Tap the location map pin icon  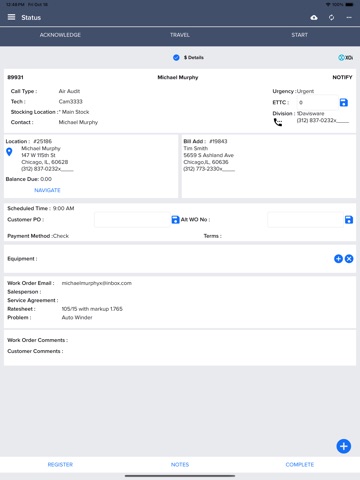click(x=9, y=152)
